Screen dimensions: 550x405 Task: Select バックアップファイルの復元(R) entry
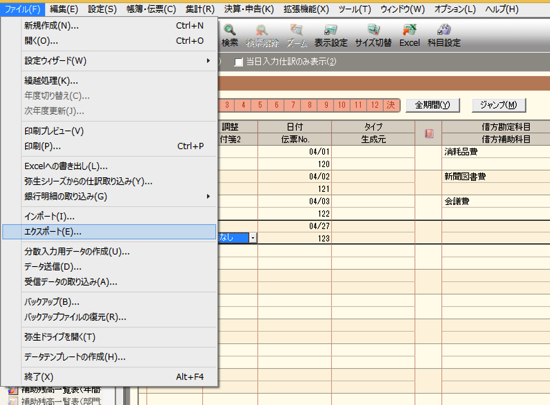coord(109,317)
